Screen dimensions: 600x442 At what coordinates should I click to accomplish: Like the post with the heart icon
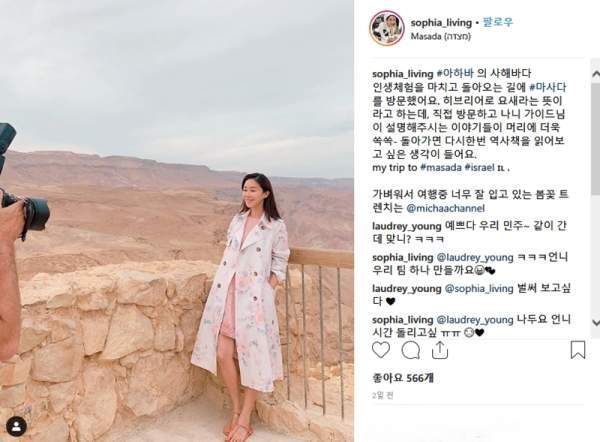(381, 350)
